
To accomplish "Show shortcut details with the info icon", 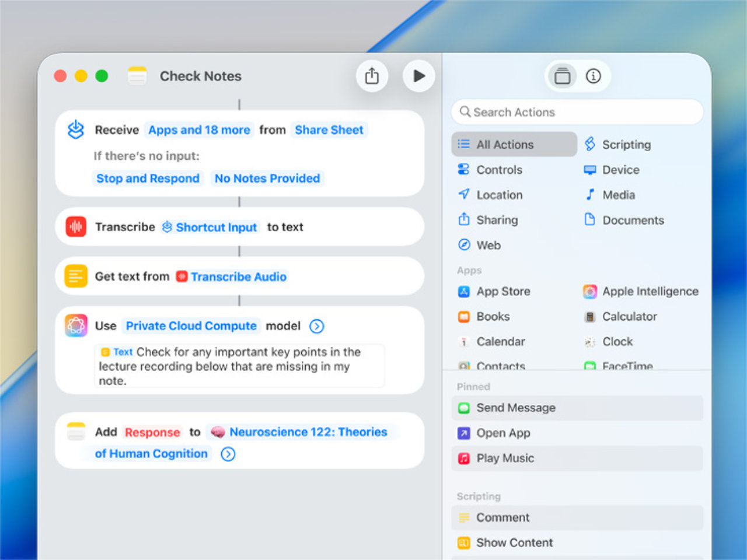I will coord(593,76).
